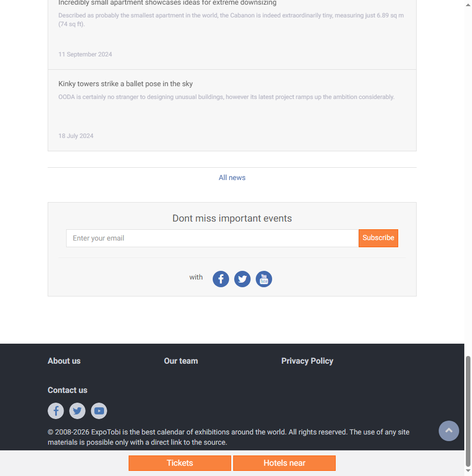Open the Privacy Policy link
Screen dimensions: 472x476
point(307,361)
